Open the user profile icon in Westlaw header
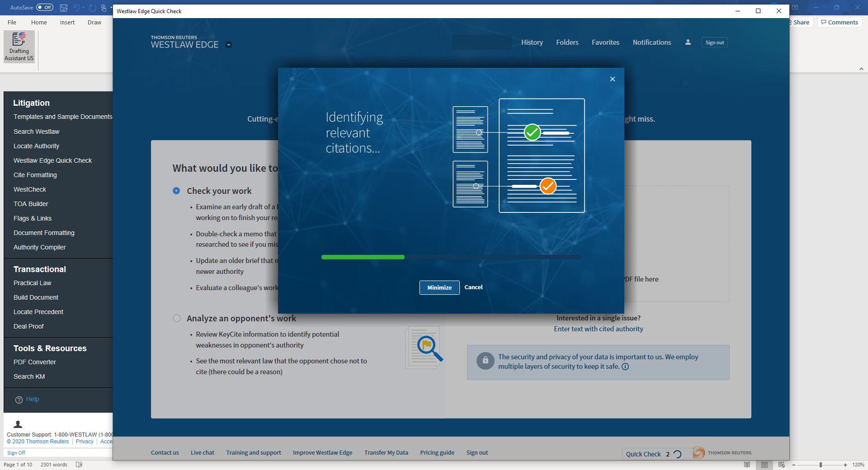868x470 pixels. pos(688,42)
